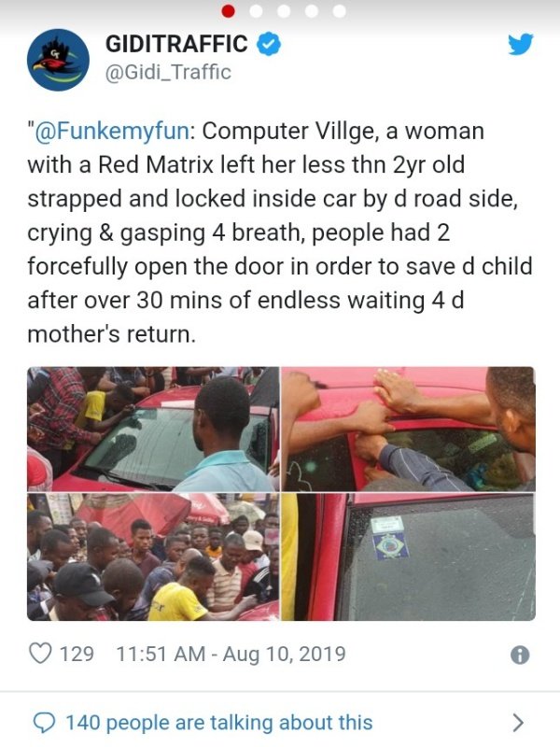Open photo of windshield sticker

click(x=409, y=557)
